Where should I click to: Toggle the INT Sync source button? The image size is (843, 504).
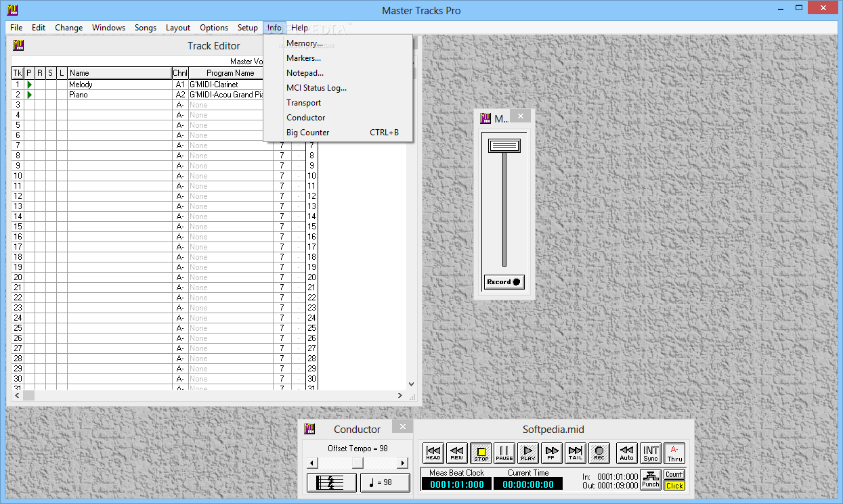pyautogui.click(x=651, y=453)
